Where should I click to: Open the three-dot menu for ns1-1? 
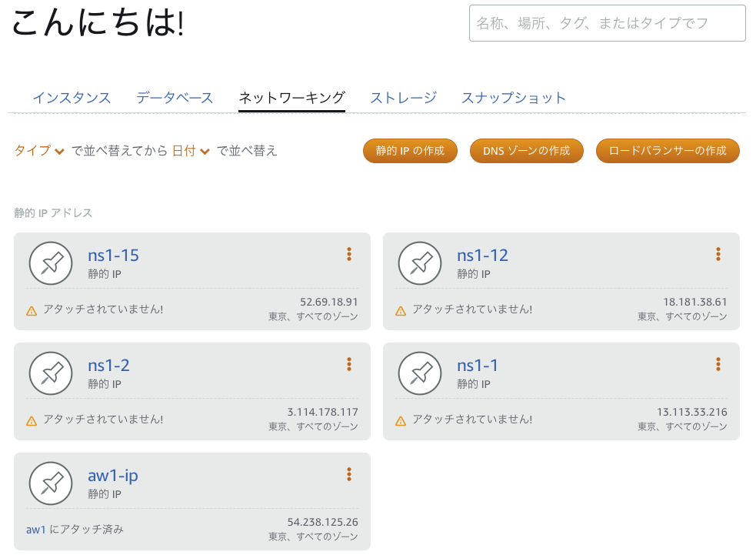(718, 364)
